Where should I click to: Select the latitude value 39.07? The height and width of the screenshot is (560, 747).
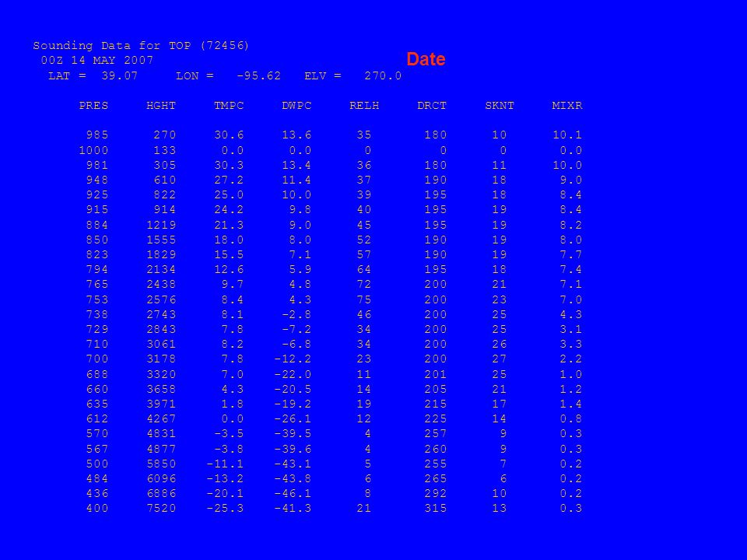tap(120, 75)
